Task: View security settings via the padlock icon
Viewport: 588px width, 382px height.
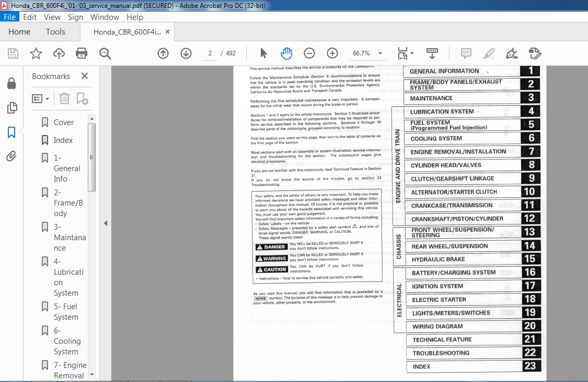Action: pyautogui.click(x=11, y=83)
